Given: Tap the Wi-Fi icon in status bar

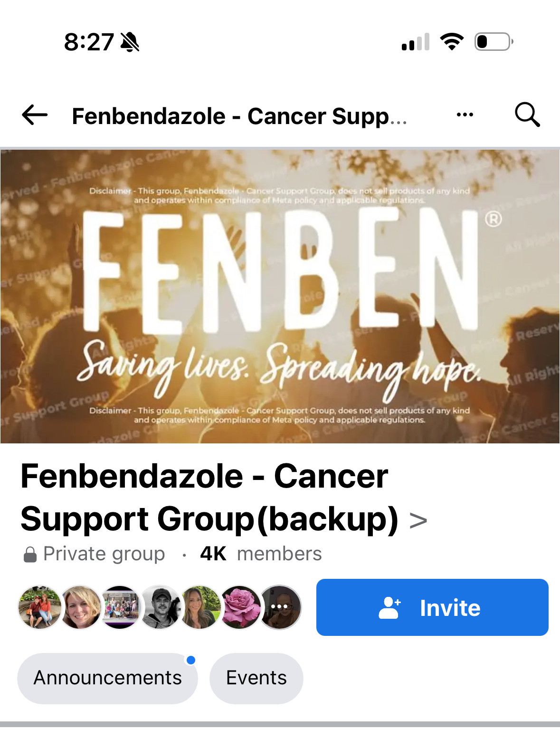Looking at the screenshot, I should tap(452, 42).
